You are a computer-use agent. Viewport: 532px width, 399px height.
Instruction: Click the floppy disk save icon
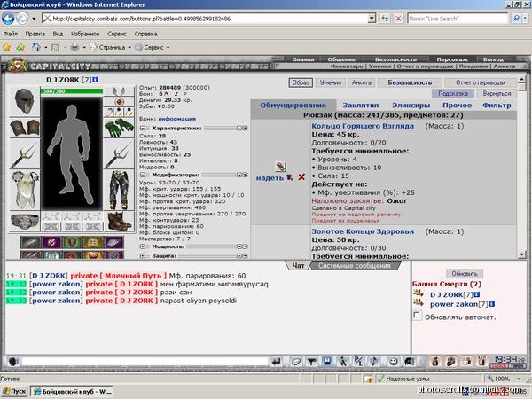pos(327,361)
